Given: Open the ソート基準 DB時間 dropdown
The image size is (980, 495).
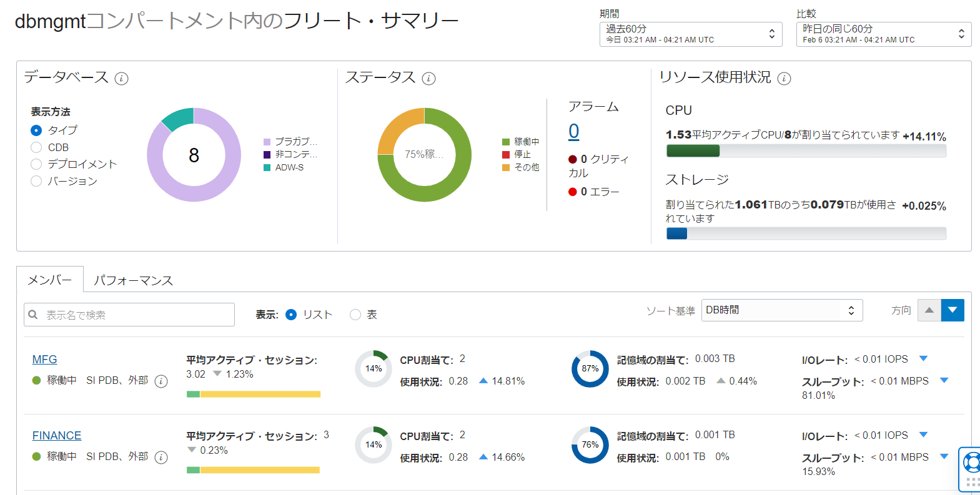Looking at the screenshot, I should tap(781, 310).
